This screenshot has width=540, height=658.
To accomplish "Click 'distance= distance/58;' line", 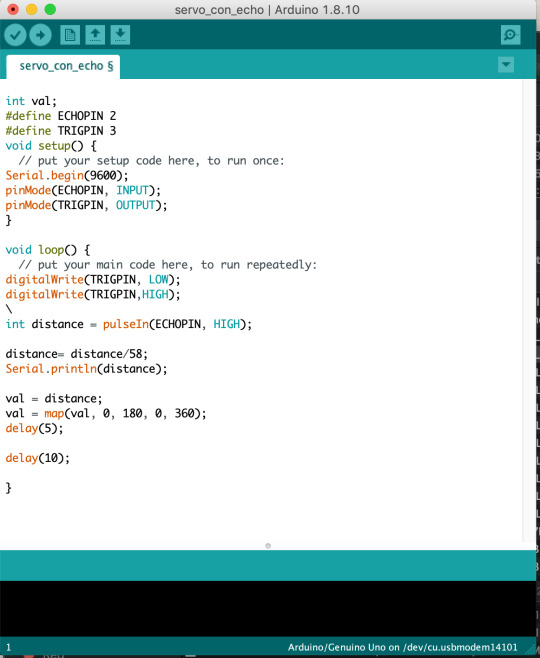I will (77, 354).
